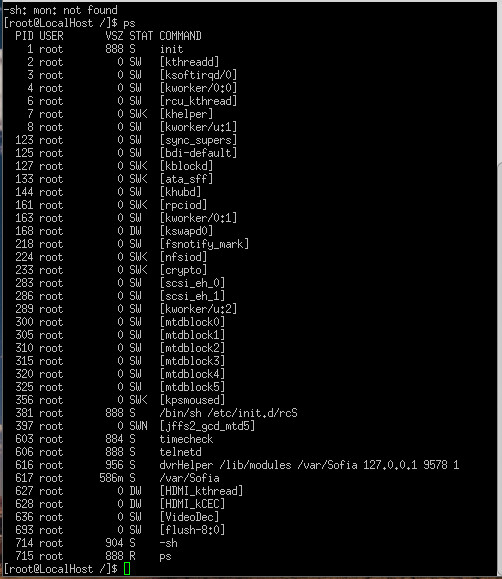The width and height of the screenshot is (502, 579).
Task: Click the [mtdblock3] entry
Action: point(192,361)
